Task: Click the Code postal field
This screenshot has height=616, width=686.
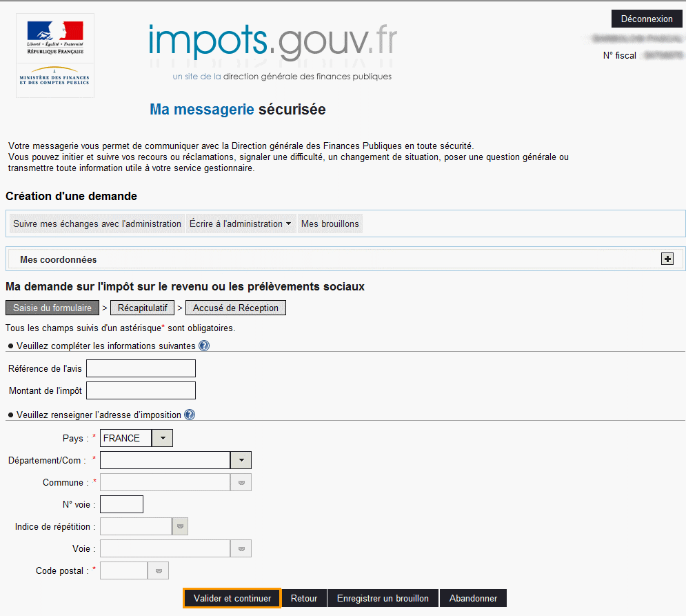Action: pos(124,571)
